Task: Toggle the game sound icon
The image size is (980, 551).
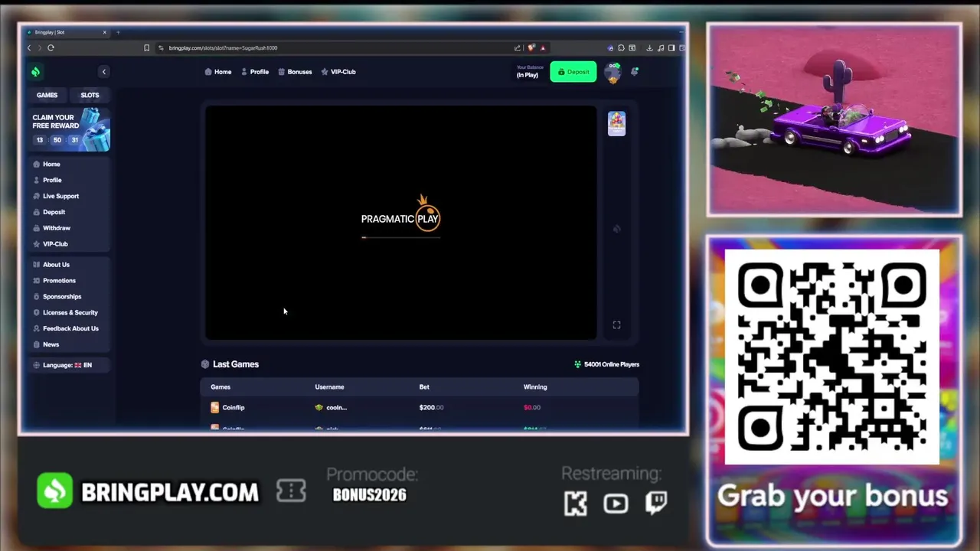Action: [x=616, y=228]
